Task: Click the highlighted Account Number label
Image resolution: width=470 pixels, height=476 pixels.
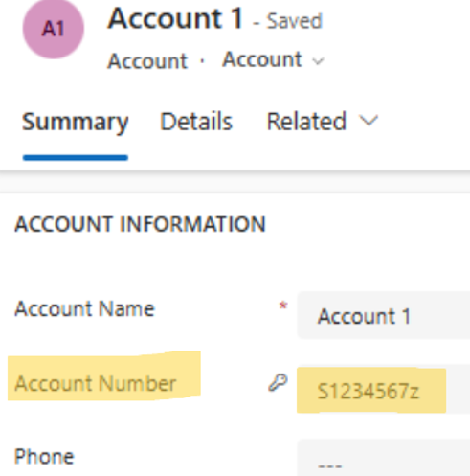Action: [95, 383]
